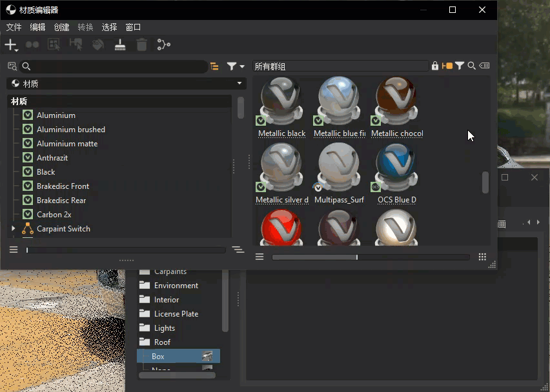The height and width of the screenshot is (392, 550).
Task: Click the 材质 column header
Action: click(x=119, y=101)
